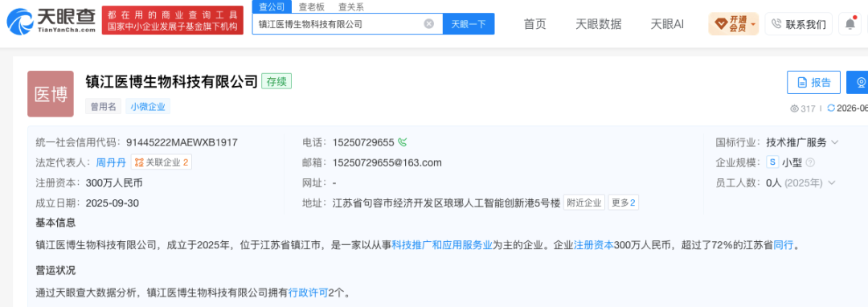The image size is (868, 307).
Task: Click the 报告 button
Action: 813,83
